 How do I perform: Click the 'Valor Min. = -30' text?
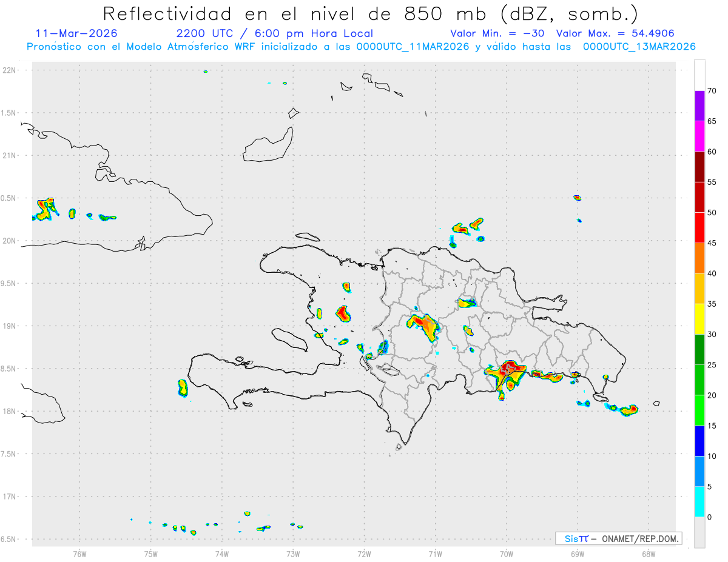[x=497, y=33]
